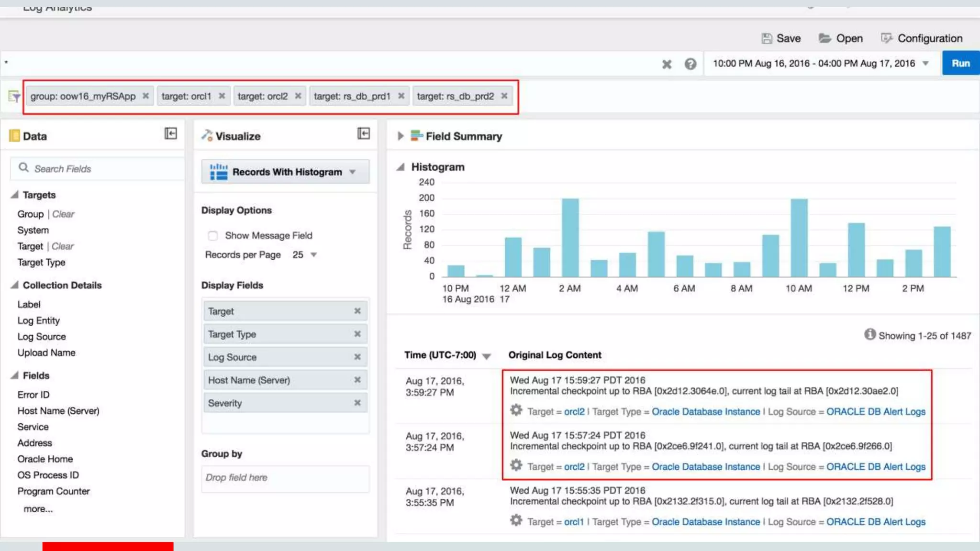Remove Severity from Display Fields

[357, 403]
